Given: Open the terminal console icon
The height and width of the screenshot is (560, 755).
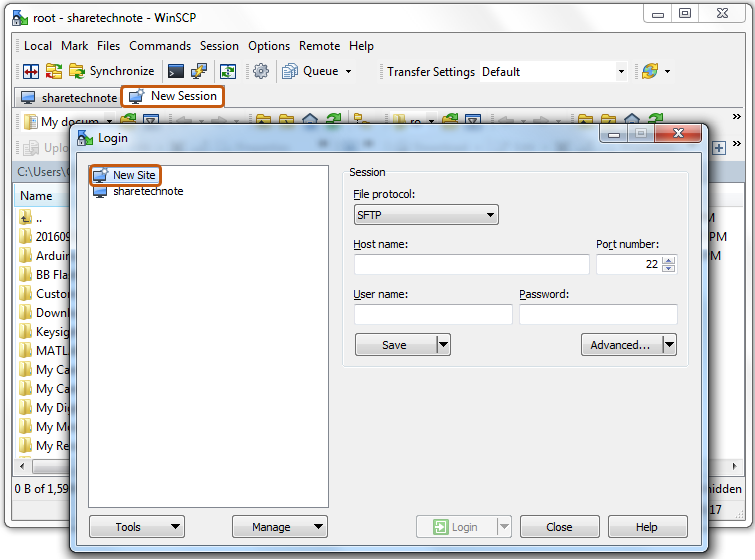Looking at the screenshot, I should [176, 72].
